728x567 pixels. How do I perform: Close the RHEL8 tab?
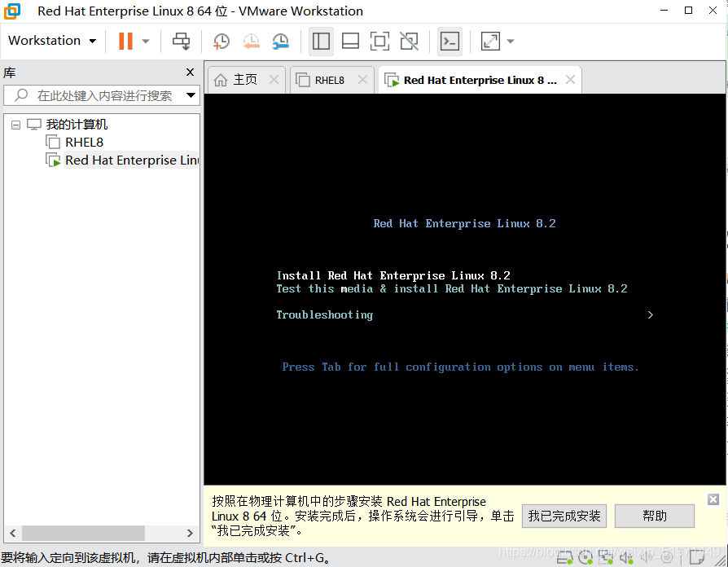362,80
